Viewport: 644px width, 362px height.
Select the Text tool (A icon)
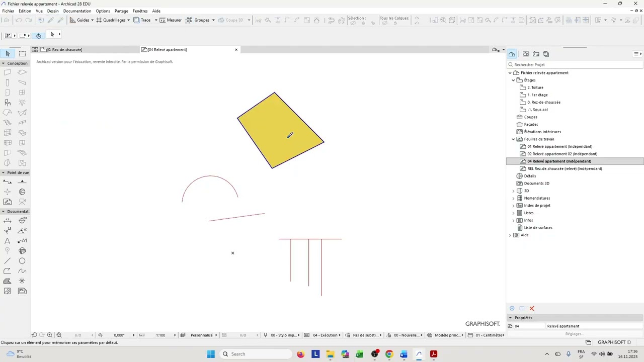[8, 241]
